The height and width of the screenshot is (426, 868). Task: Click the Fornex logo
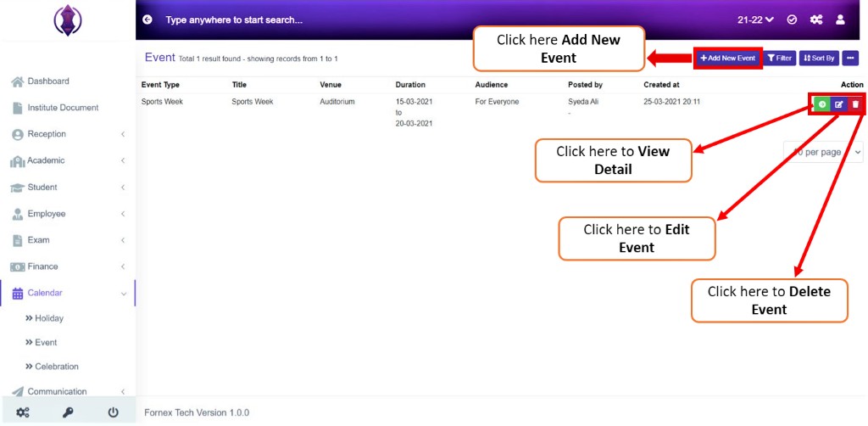pyautogui.click(x=67, y=20)
